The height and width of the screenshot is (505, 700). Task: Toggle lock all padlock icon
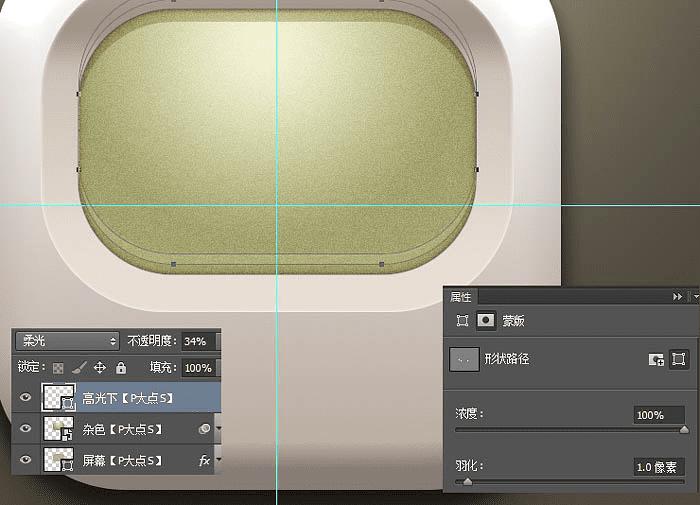(121, 368)
